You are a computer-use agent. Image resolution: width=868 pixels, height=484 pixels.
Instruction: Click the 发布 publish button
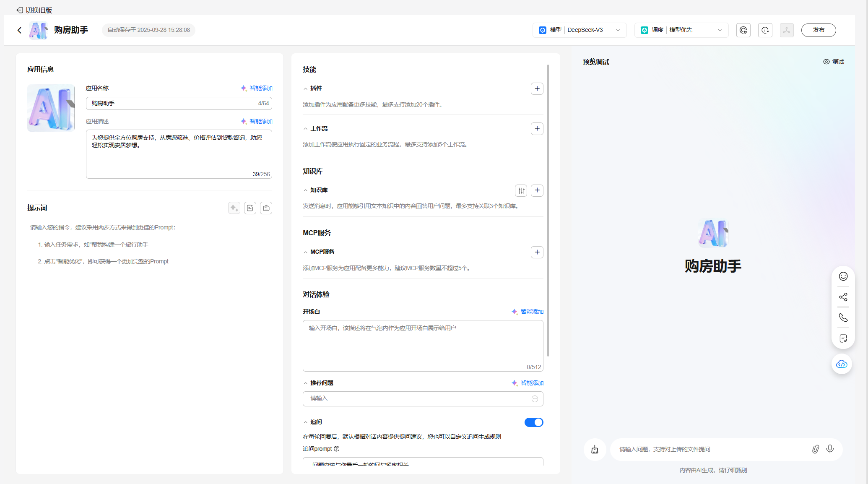coord(818,30)
